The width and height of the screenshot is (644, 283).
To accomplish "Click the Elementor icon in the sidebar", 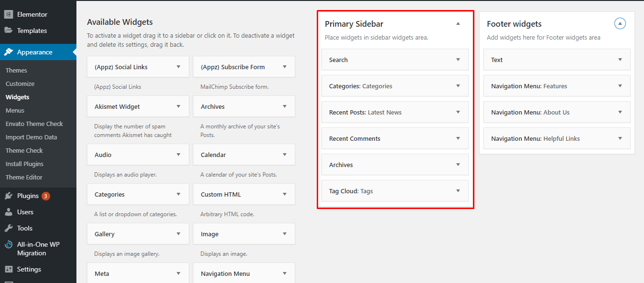I will click(x=8, y=14).
